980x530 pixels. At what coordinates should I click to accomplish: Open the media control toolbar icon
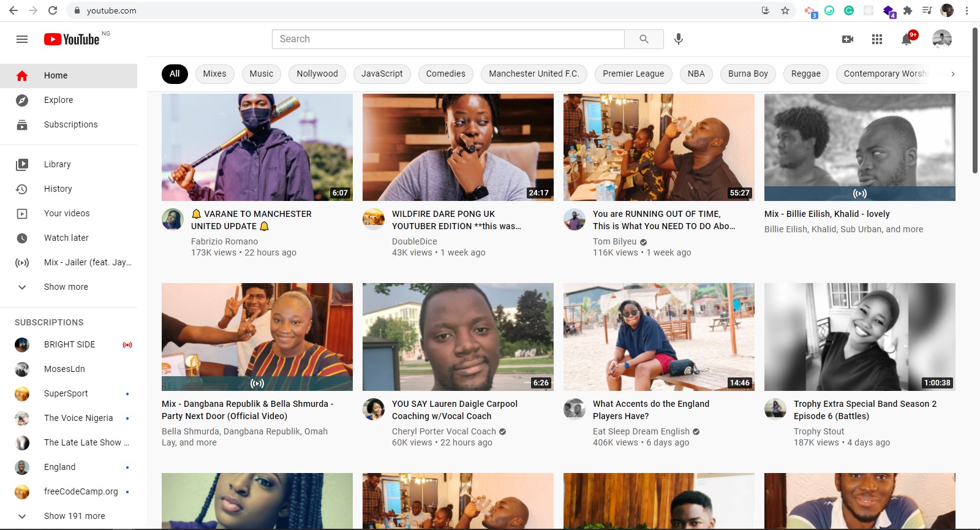click(927, 10)
